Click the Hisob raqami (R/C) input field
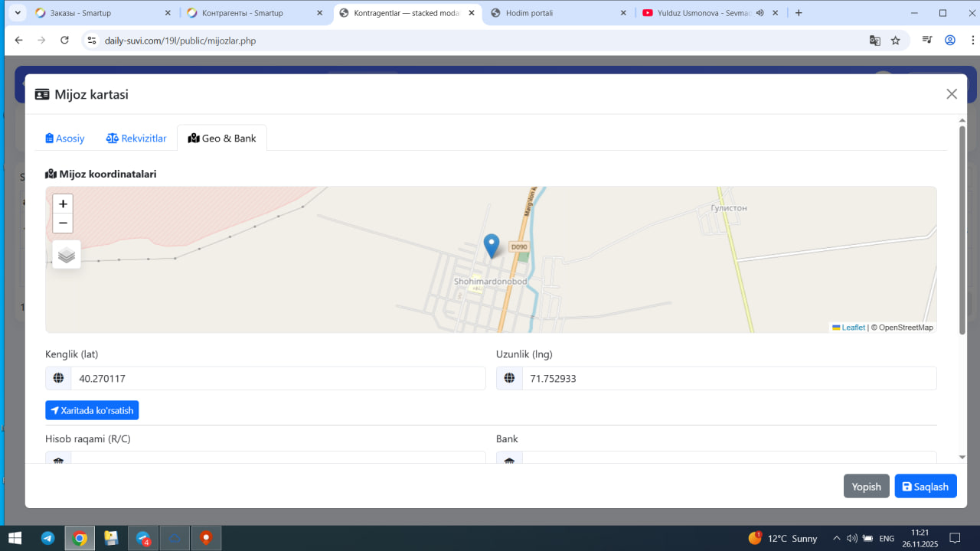Viewport: 980px width, 551px height. 278,458
